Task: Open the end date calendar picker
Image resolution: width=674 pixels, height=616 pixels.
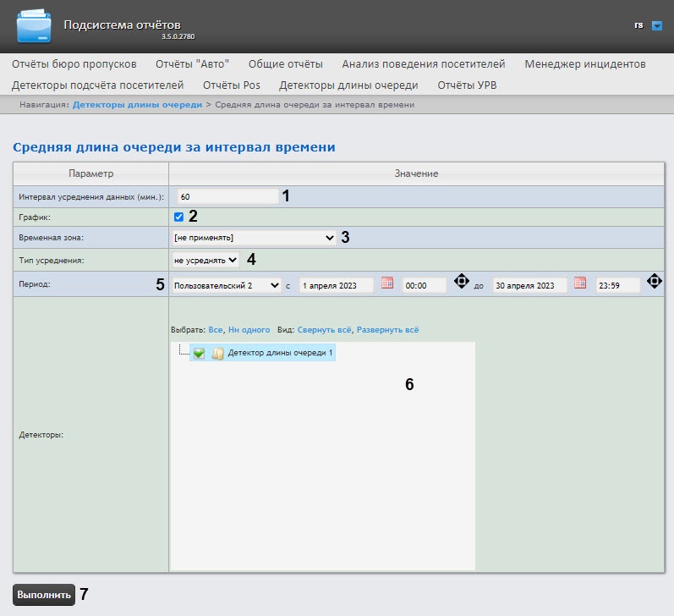Action: [580, 283]
